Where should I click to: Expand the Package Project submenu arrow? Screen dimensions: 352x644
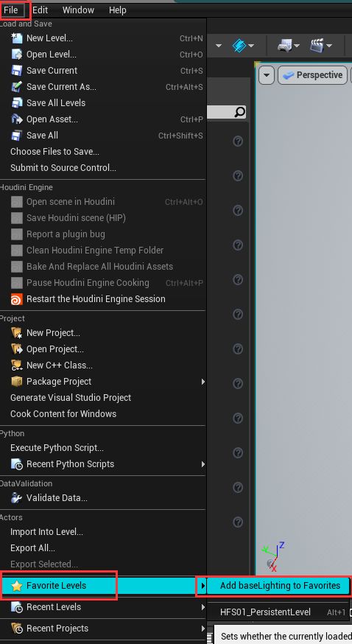tap(203, 382)
